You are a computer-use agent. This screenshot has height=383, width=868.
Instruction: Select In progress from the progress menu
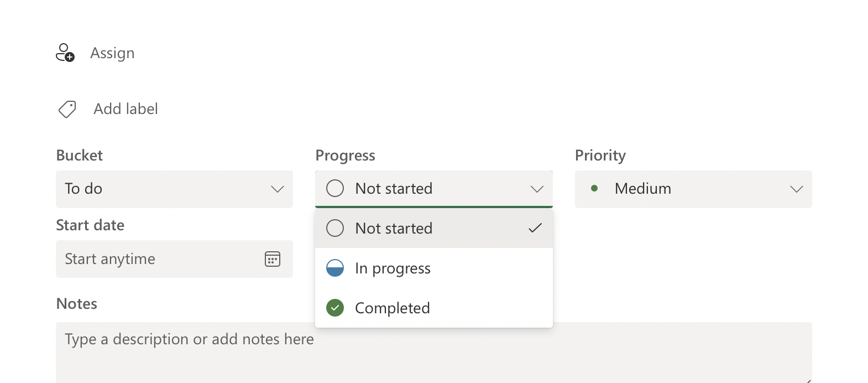point(393,268)
